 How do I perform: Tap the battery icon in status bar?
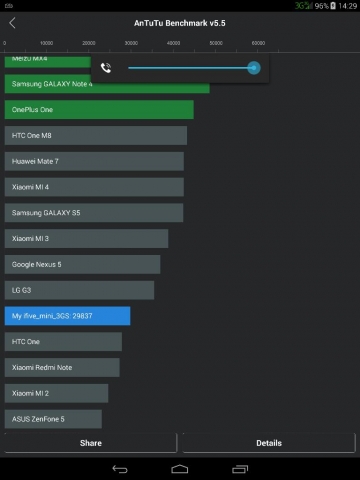click(333, 6)
